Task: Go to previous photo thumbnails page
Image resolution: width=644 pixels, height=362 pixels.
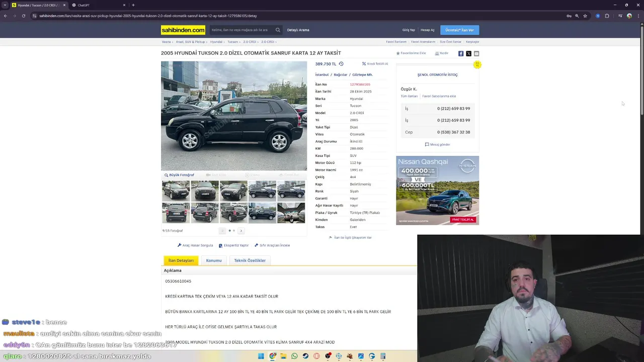Action: [x=222, y=231]
